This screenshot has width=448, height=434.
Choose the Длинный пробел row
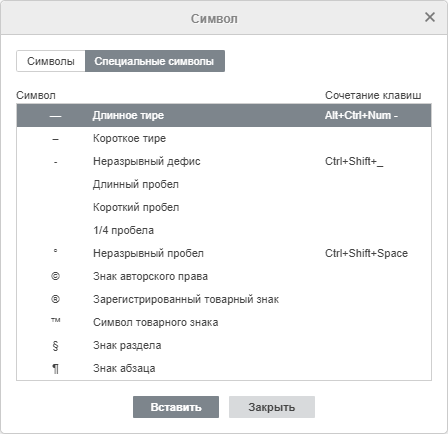coord(224,184)
